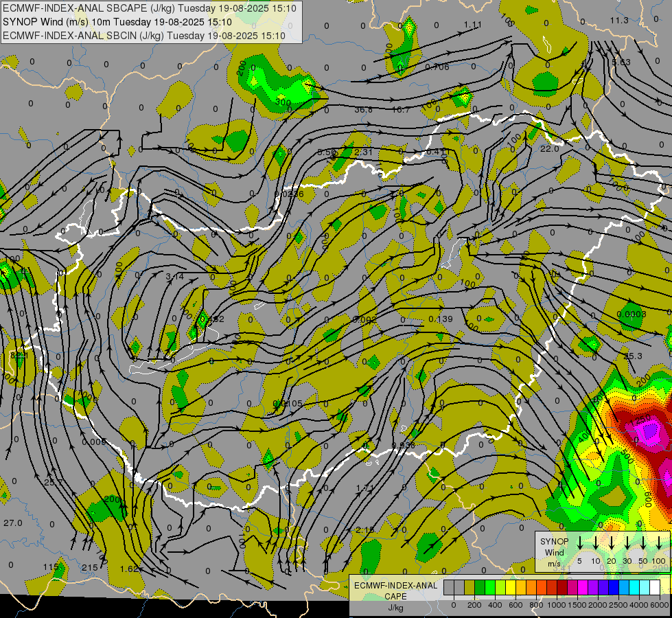The height and width of the screenshot is (618, 672).
Task: Click the 27.0 value on the map
Action: [x=13, y=523]
